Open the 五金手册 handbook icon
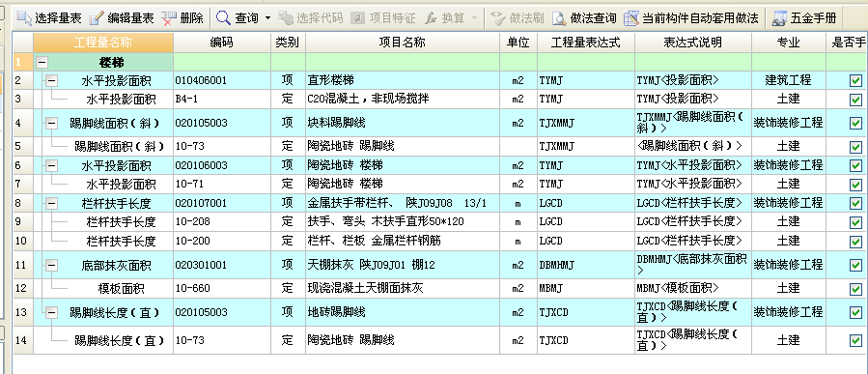 (779, 18)
